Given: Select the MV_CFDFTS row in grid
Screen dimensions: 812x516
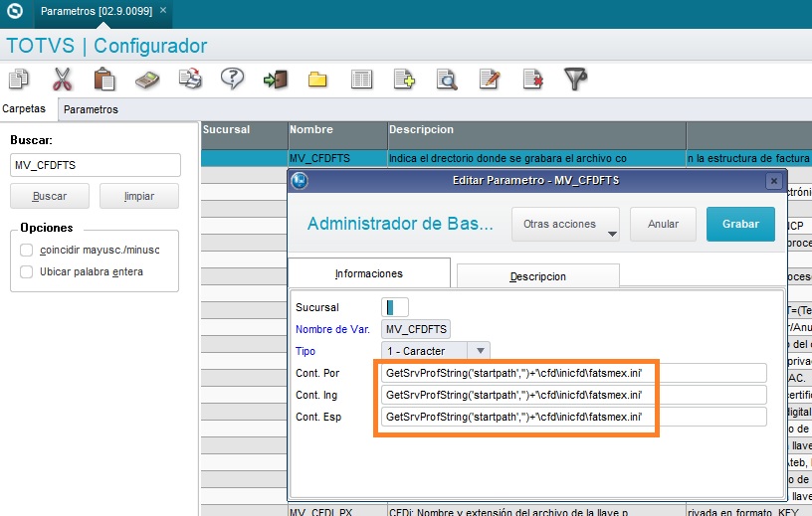Looking at the screenshot, I should (507, 158).
